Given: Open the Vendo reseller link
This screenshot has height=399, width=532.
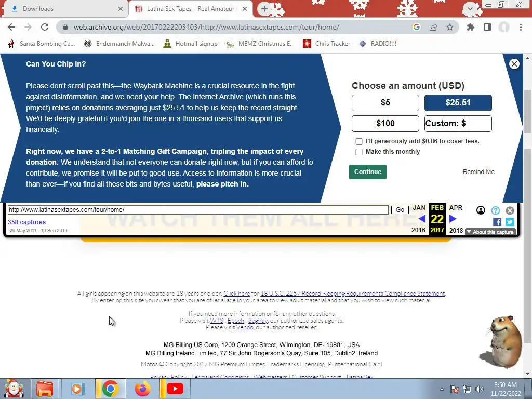Looking at the screenshot, I should (245, 327).
